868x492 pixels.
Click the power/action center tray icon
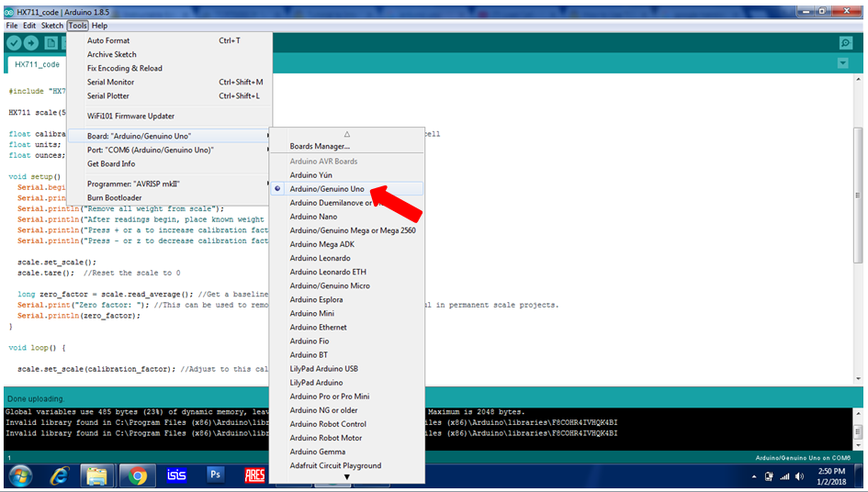(769, 476)
